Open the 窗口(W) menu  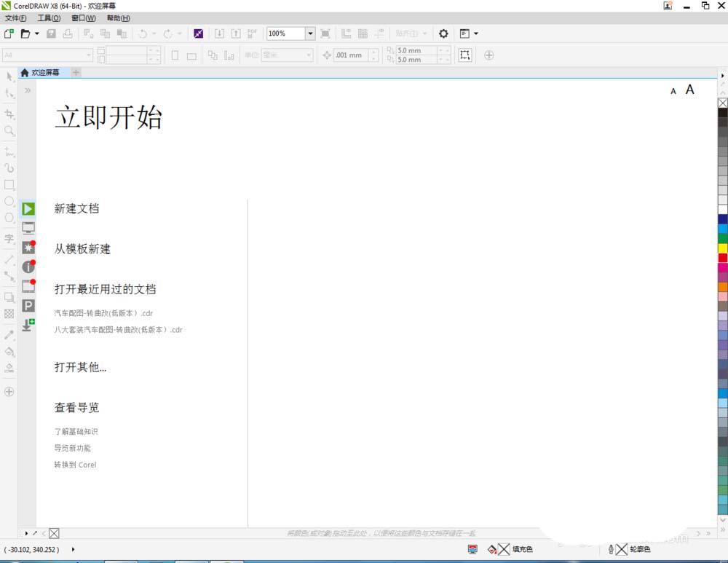click(x=84, y=18)
